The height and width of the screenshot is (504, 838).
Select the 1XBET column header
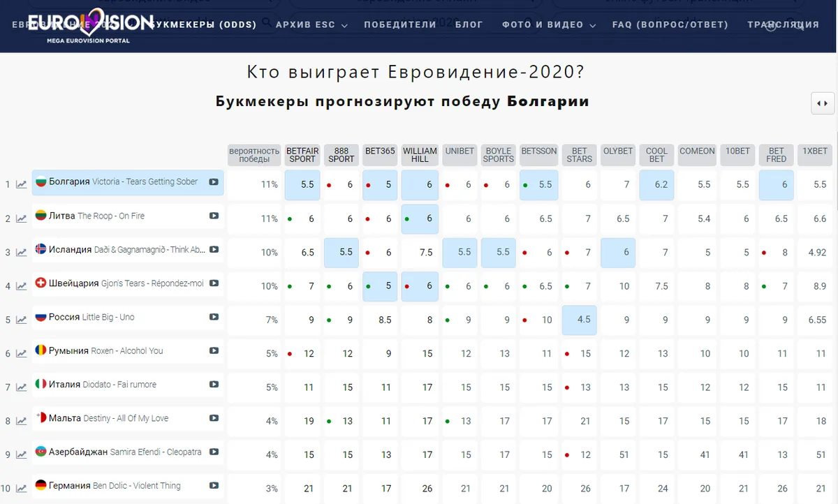coord(815,155)
